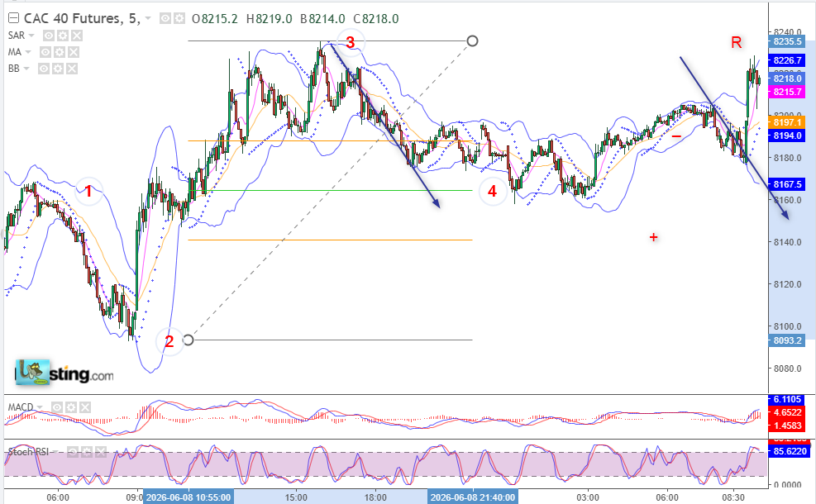This screenshot has width=816, height=504.
Task: Remove the BB indicator
Action: tap(72, 69)
